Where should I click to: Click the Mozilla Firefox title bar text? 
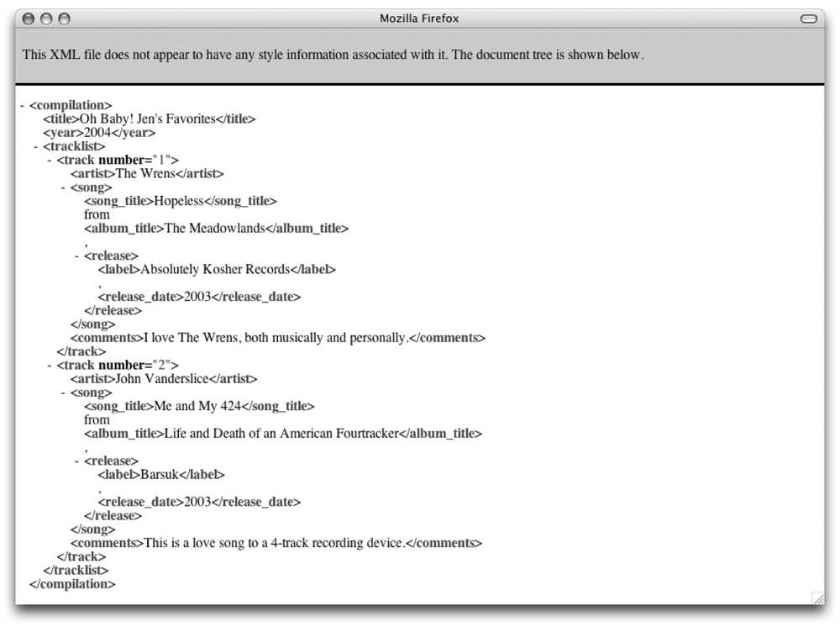(418, 18)
